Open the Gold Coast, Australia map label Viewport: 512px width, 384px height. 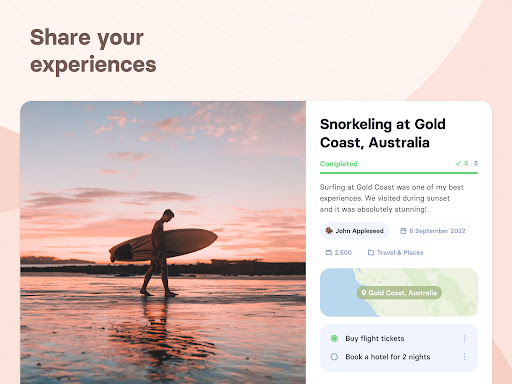click(x=399, y=293)
